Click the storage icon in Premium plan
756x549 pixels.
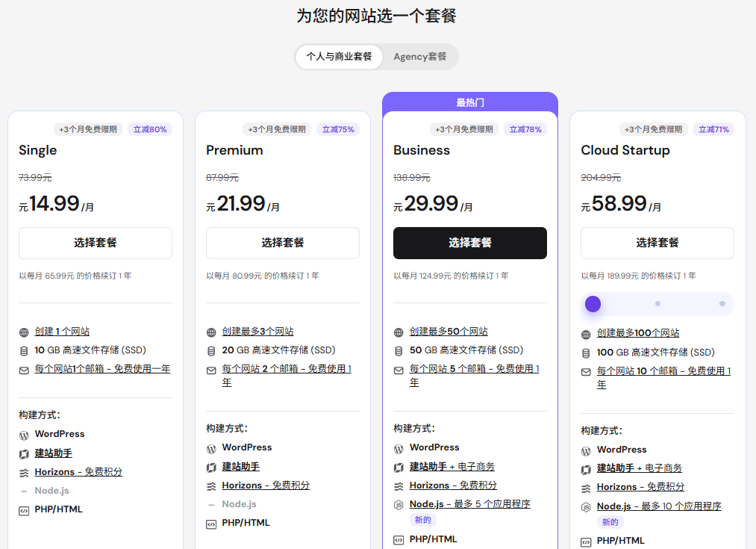(x=211, y=350)
